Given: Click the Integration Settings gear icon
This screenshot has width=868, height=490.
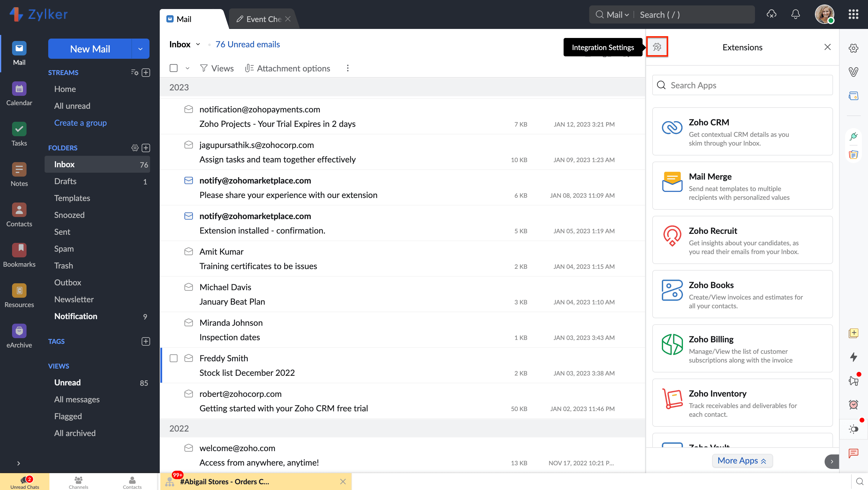Looking at the screenshot, I should click(657, 47).
